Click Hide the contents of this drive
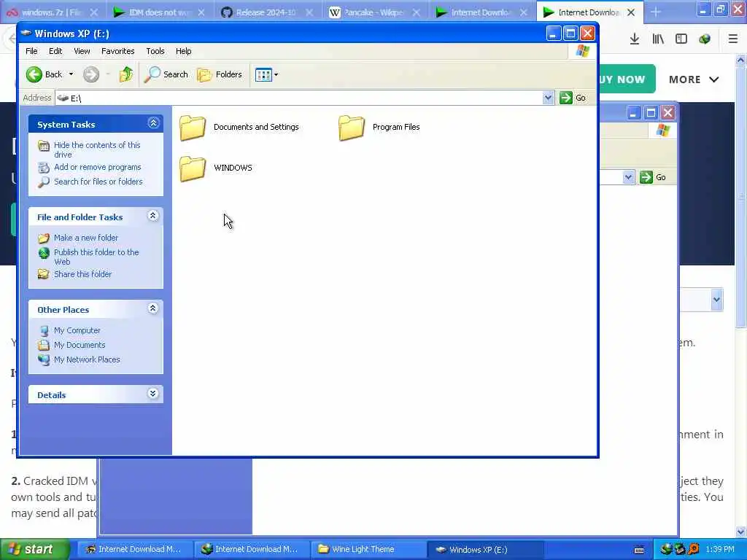The width and height of the screenshot is (747, 560). click(x=97, y=149)
